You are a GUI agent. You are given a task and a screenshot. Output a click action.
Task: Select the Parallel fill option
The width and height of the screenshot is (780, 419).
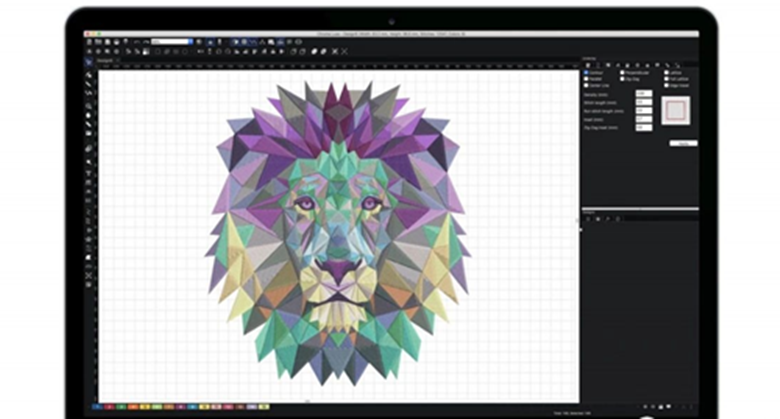tap(586, 79)
